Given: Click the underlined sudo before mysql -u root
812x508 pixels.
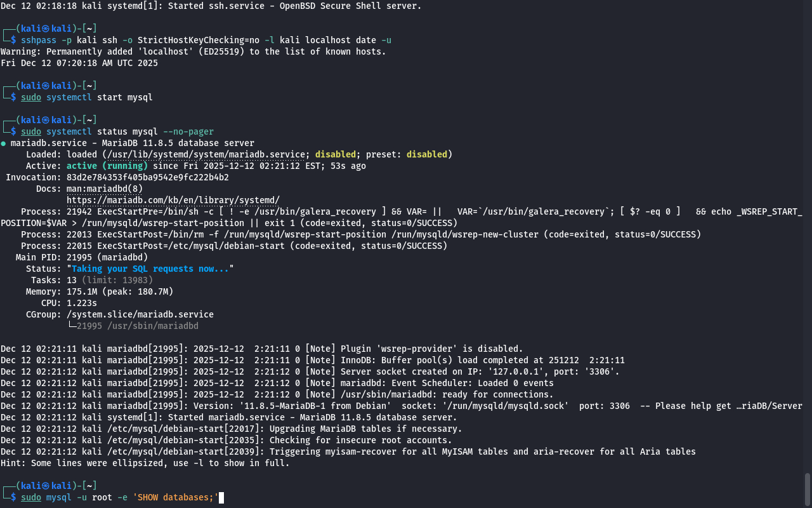Looking at the screenshot, I should pos(30,497).
